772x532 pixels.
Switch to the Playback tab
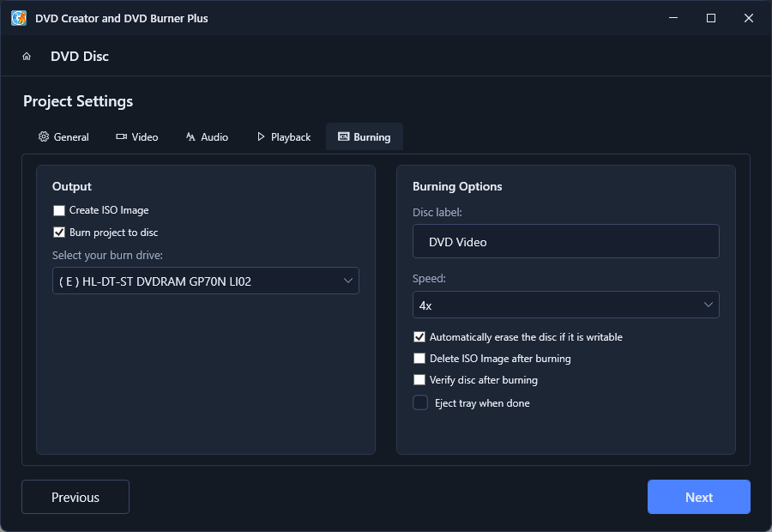point(284,137)
